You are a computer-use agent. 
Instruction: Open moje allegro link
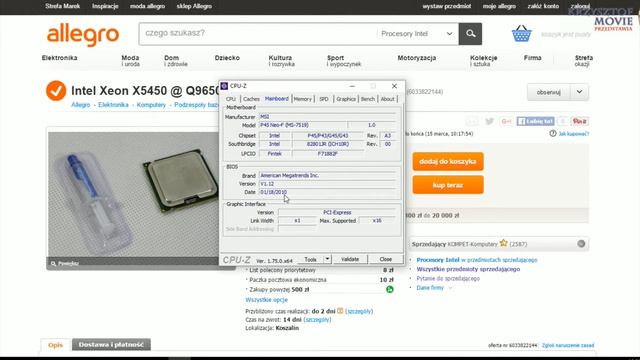click(499, 6)
